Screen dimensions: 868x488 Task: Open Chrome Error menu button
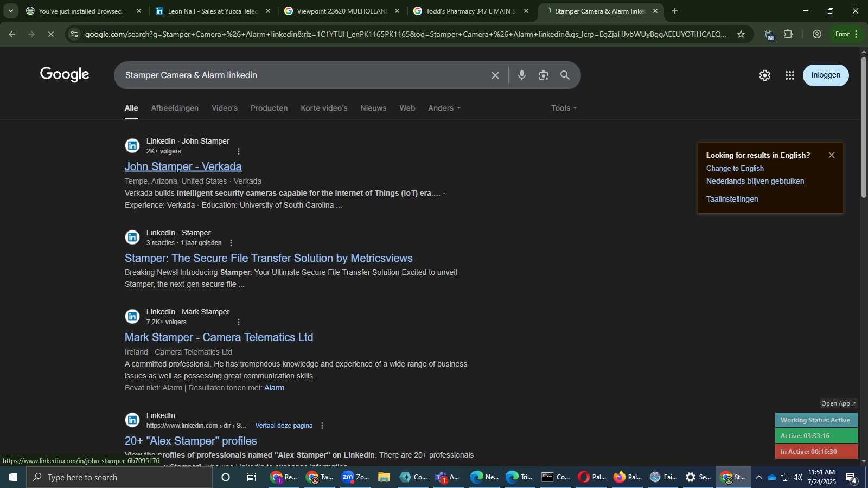[x=846, y=34]
